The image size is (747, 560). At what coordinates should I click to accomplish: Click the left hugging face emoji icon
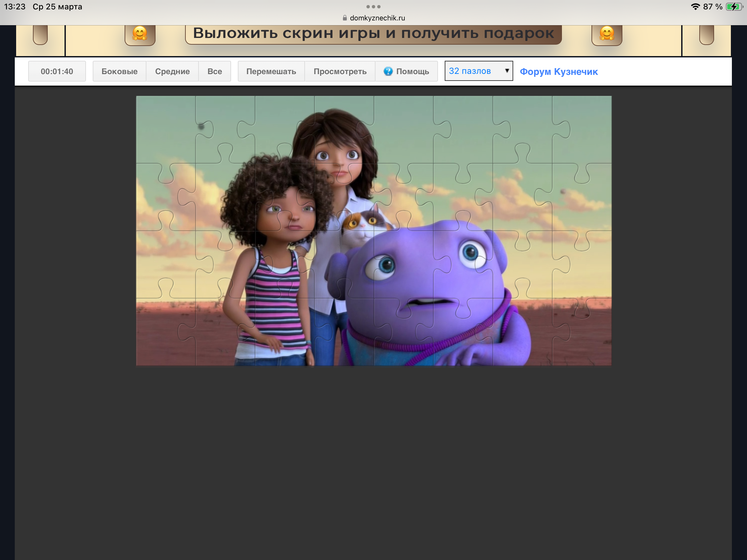(x=140, y=34)
